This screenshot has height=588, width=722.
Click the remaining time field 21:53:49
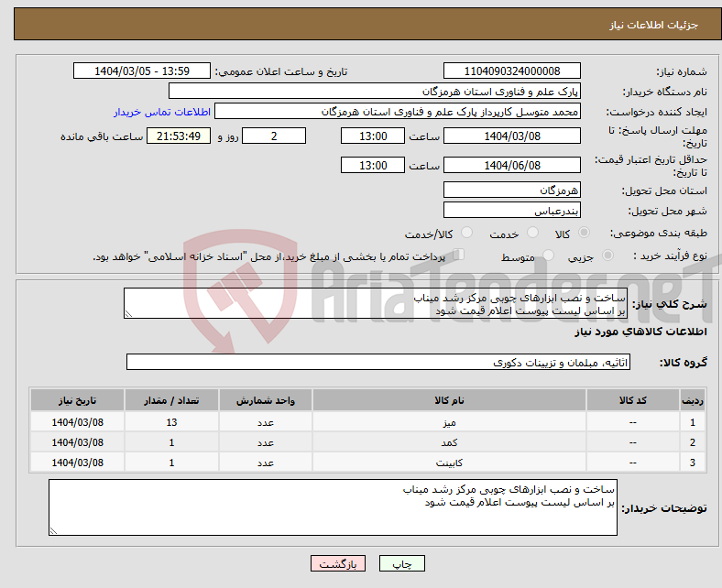(179, 136)
